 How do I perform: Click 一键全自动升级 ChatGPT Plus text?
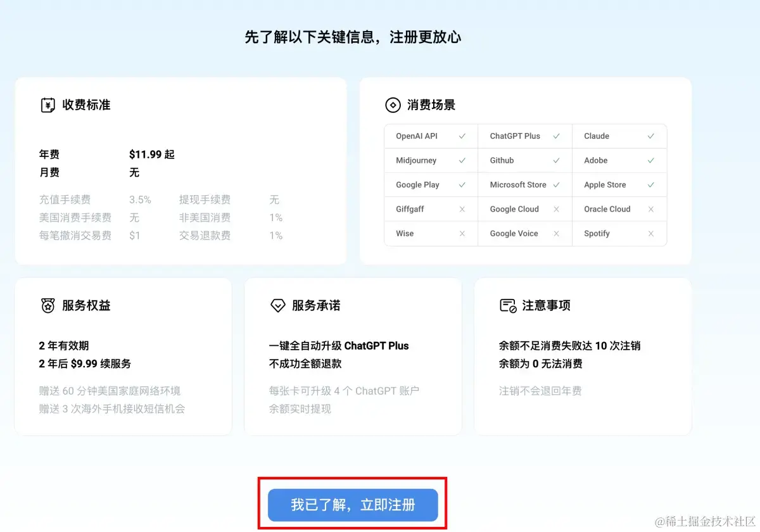pos(339,346)
